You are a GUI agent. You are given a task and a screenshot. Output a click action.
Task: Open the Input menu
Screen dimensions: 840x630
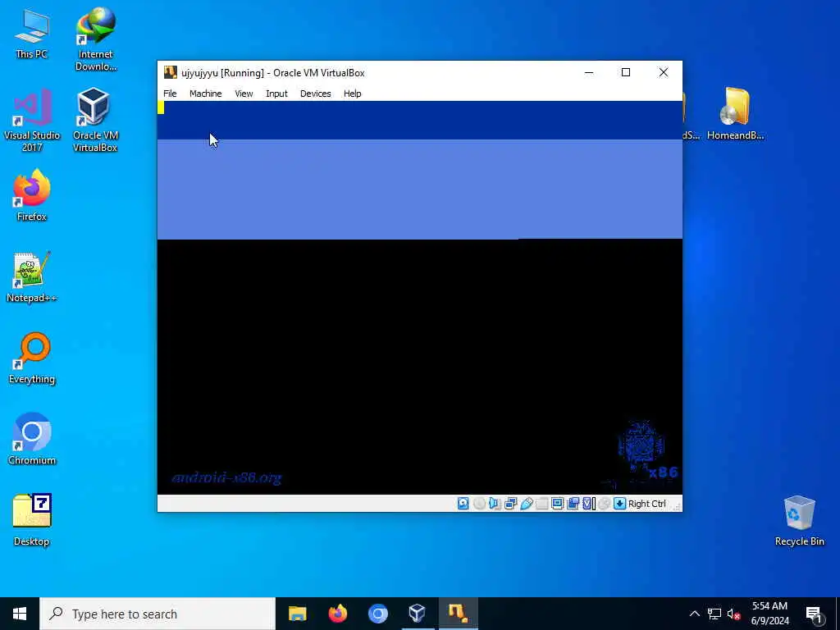pos(276,94)
